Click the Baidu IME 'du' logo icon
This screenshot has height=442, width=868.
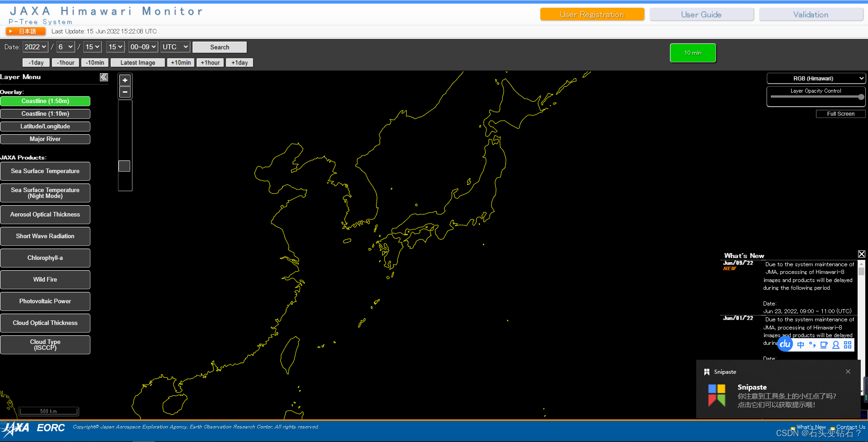(x=785, y=344)
